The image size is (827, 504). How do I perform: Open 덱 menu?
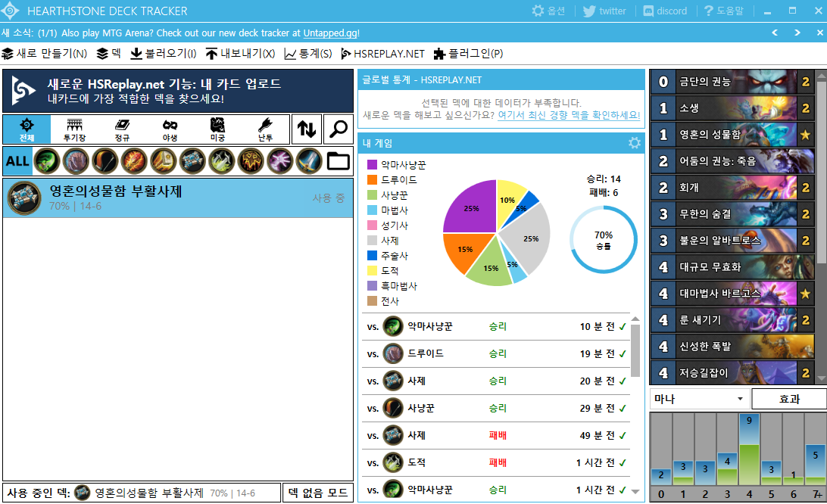tap(109, 54)
